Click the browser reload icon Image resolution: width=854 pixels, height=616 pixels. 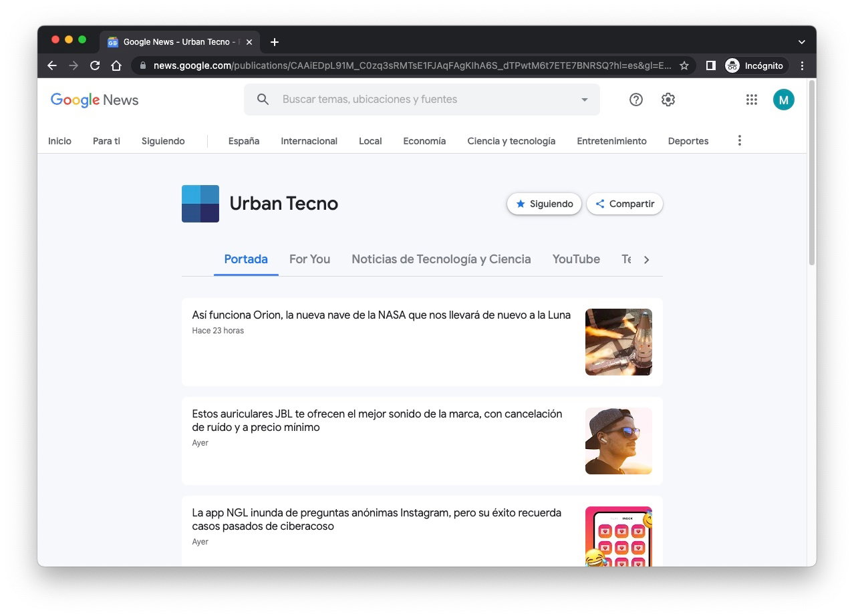(x=95, y=65)
